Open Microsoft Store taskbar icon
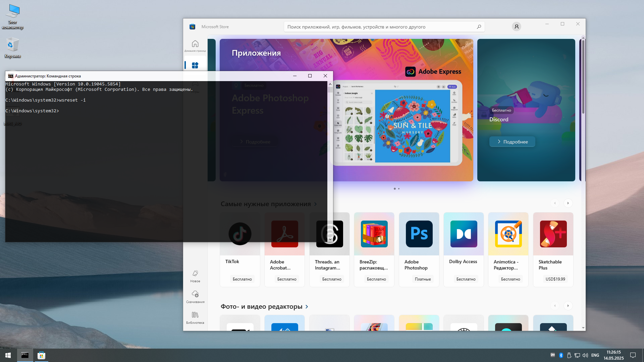 tap(41, 355)
